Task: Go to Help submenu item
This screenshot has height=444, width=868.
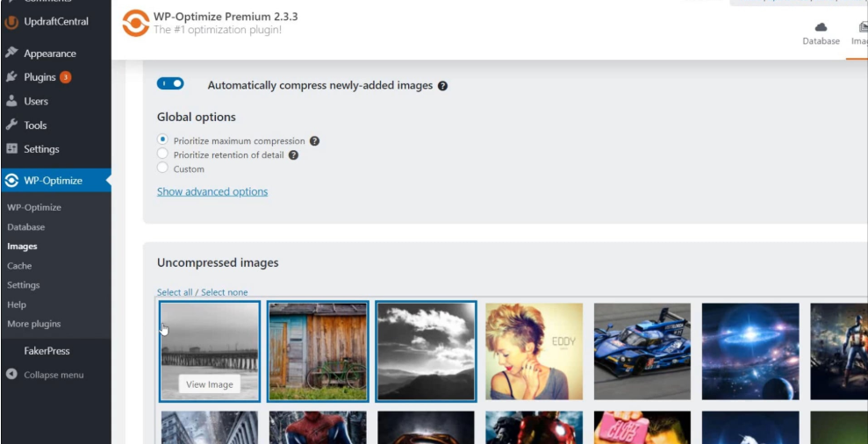Action: point(17,304)
